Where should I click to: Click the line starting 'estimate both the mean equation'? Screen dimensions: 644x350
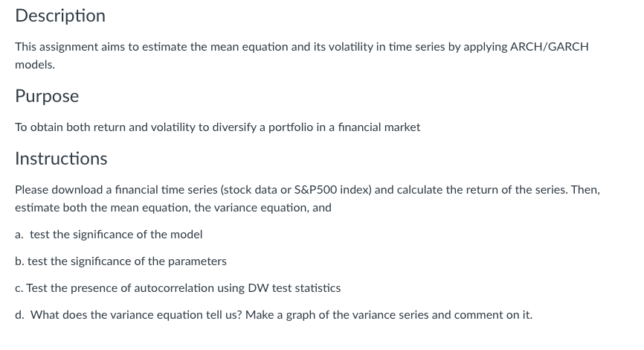click(x=173, y=208)
